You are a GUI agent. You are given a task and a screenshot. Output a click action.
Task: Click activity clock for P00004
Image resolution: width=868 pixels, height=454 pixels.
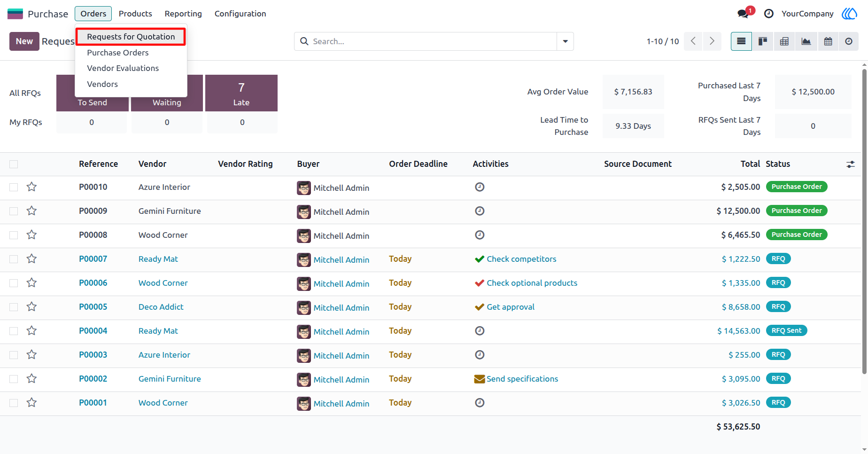480,331
